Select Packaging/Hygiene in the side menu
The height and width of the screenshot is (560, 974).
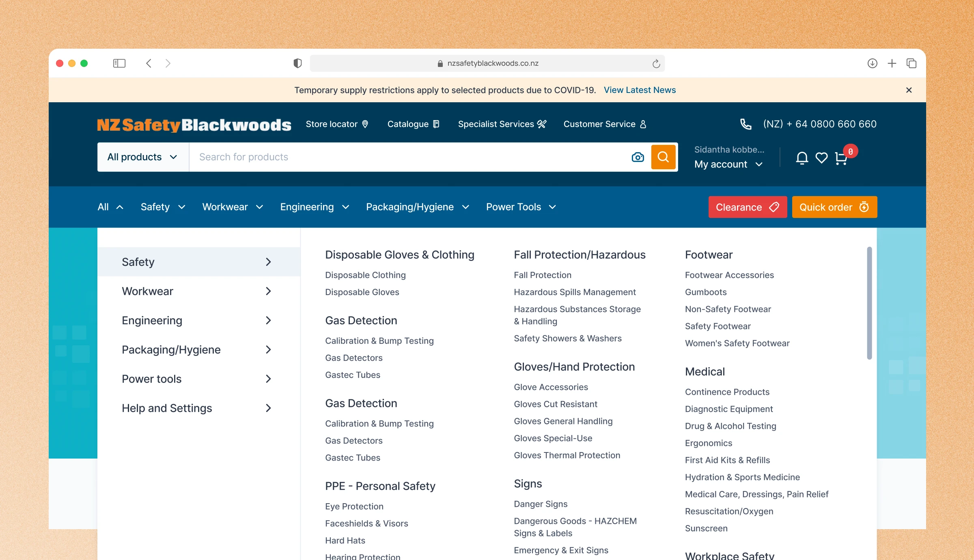tap(199, 349)
